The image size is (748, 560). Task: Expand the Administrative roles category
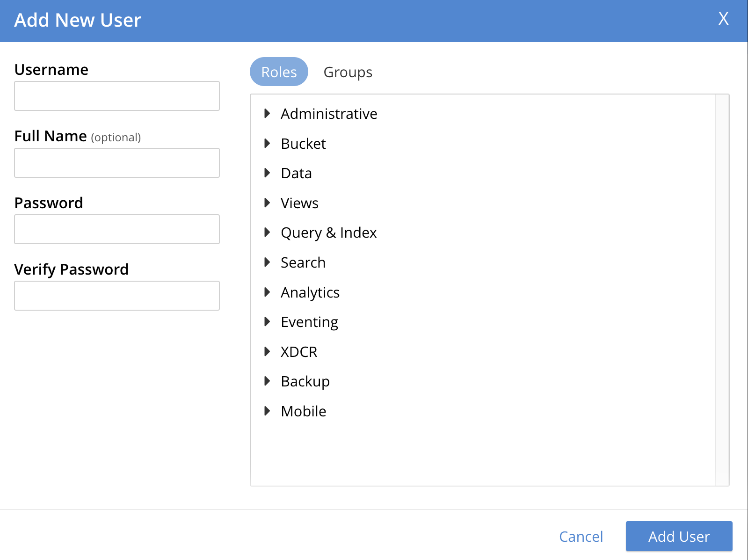pos(268,114)
